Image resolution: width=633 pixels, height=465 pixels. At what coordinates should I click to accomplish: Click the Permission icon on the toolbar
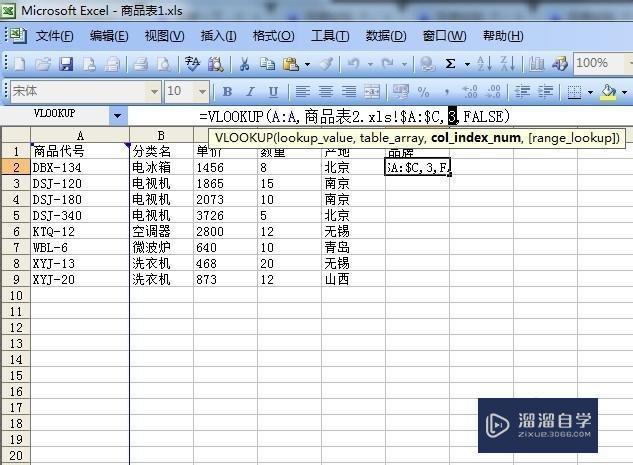89,64
